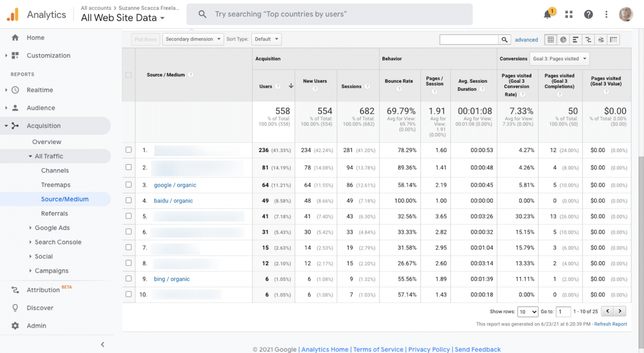The image size is (644, 353).
Task: Select all rows using the header checkbox
Action: [128, 75]
